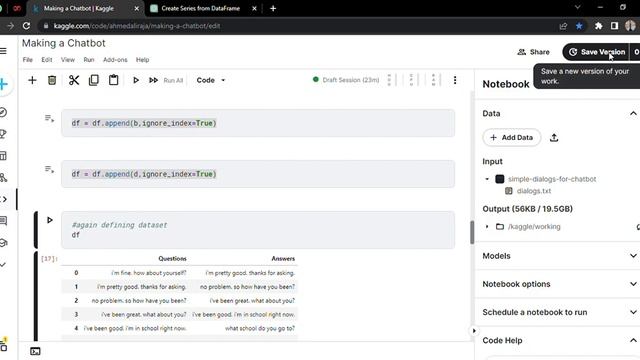Open the View menu
This screenshot has width=640, height=360.
[x=68, y=60]
